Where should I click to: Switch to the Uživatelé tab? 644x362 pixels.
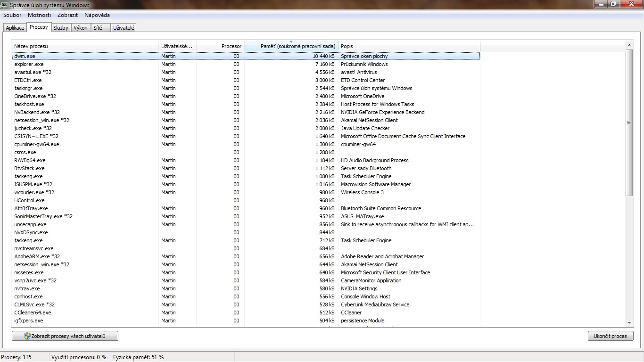124,28
